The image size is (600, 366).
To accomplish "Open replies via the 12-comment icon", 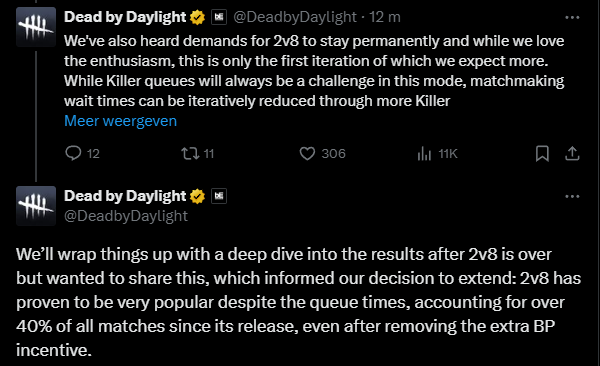I will pyautogui.click(x=73, y=153).
